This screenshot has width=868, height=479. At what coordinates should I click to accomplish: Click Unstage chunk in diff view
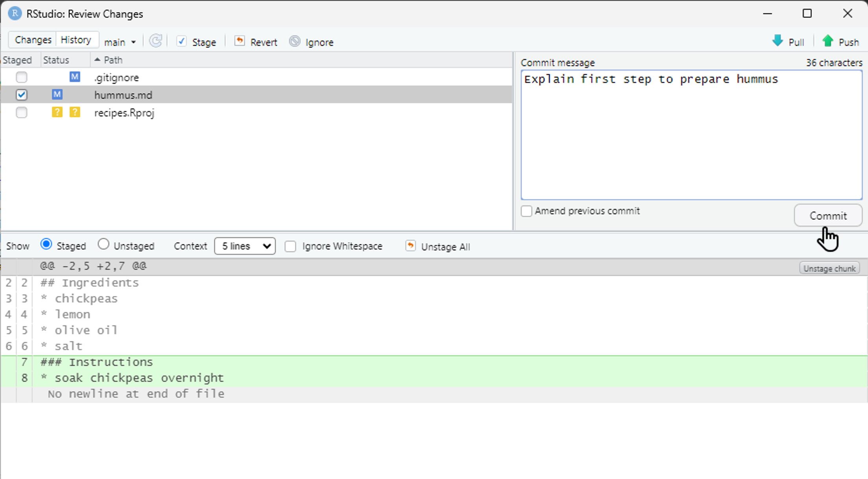pos(829,268)
